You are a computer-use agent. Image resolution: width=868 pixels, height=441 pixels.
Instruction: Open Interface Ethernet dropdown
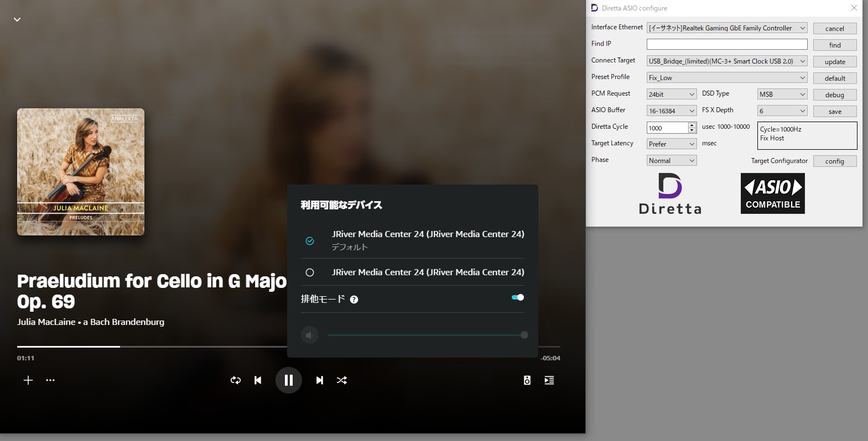727,28
